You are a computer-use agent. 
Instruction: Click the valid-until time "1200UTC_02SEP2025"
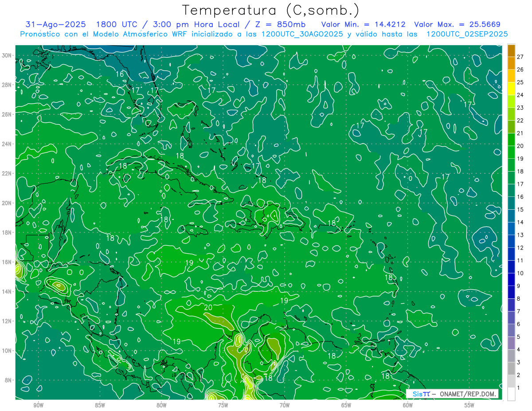(x=467, y=34)
